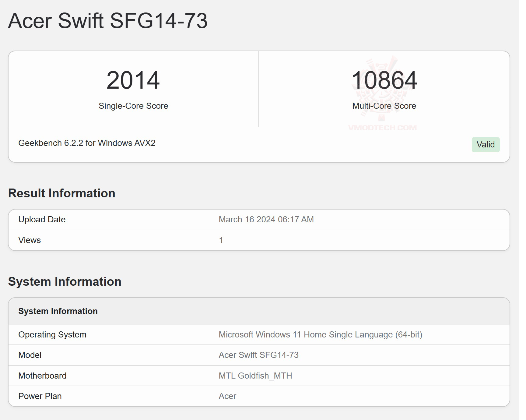Click the 10864 multi-core score number
This screenshot has width=526, height=420.
coord(384,80)
